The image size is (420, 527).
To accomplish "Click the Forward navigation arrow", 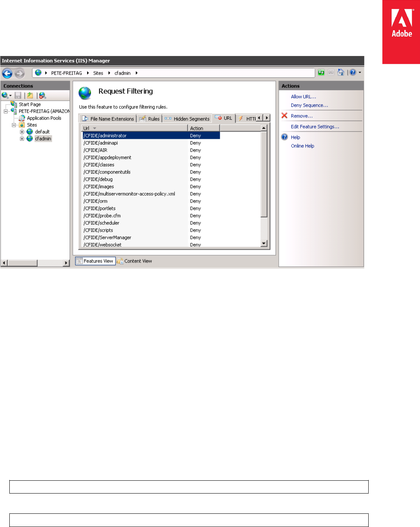I will pyautogui.click(x=19, y=73).
